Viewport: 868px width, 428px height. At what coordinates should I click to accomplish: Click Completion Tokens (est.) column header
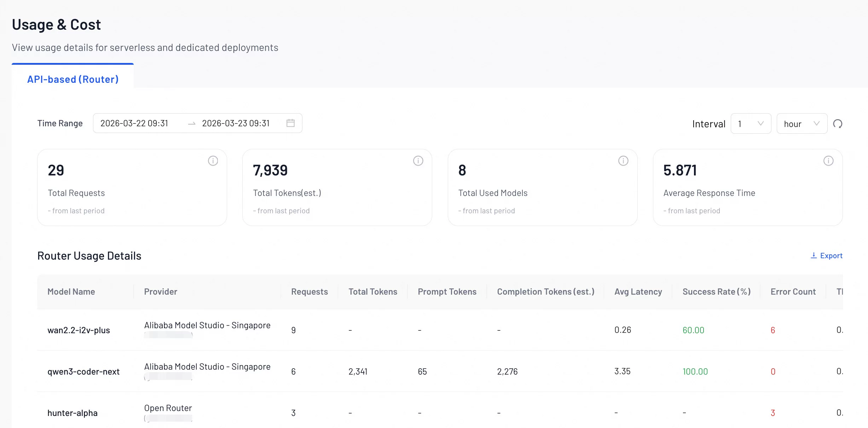coord(546,292)
